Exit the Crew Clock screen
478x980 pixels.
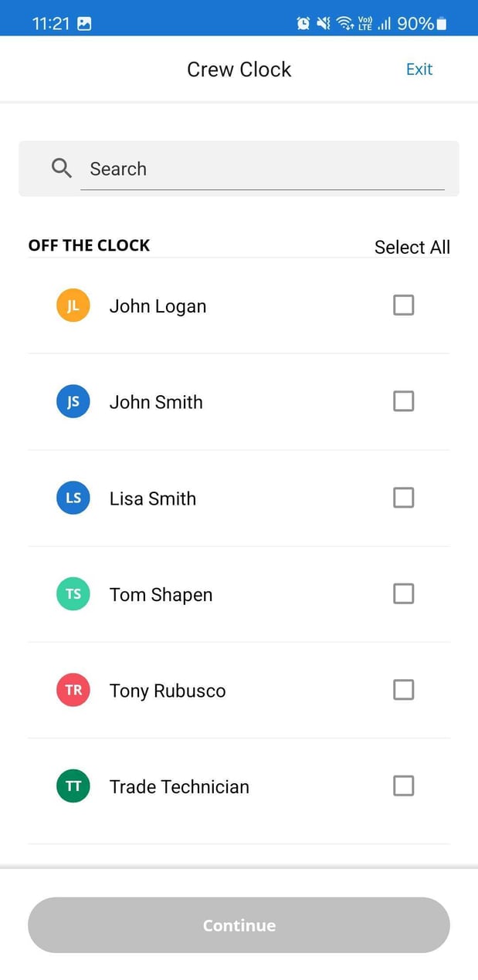pos(419,69)
